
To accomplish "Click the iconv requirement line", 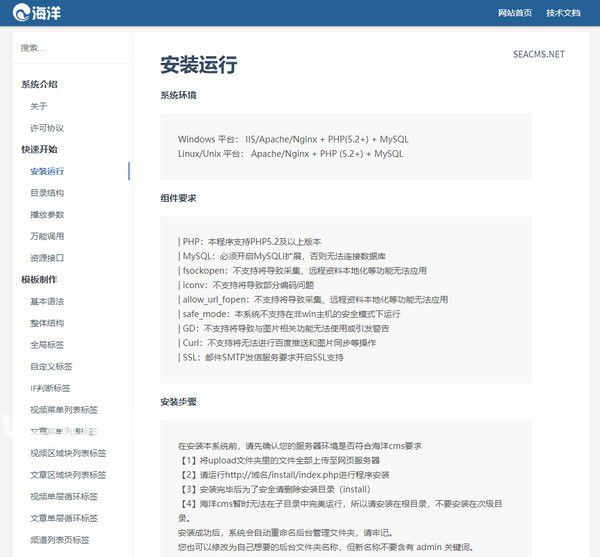I will (246, 285).
